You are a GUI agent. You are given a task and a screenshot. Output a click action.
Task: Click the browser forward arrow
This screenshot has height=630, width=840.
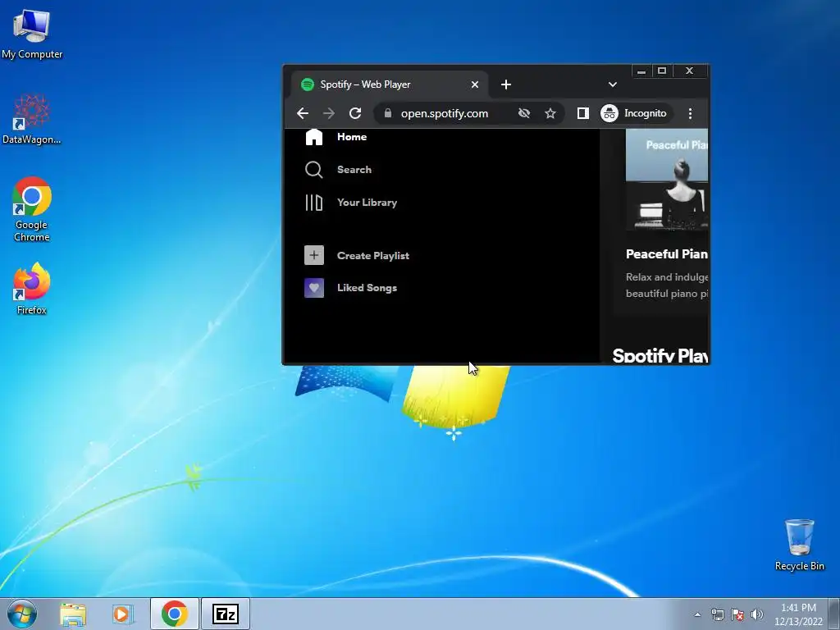(329, 113)
